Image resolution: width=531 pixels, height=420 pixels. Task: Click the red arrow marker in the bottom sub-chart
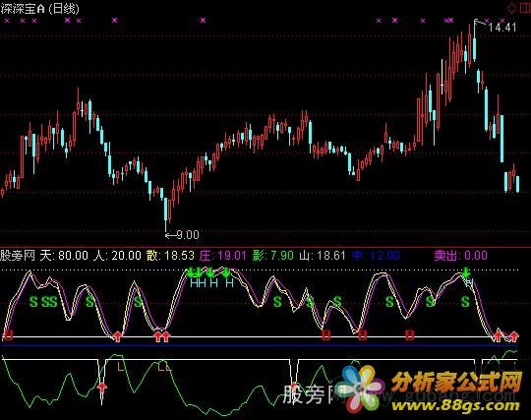point(102,388)
